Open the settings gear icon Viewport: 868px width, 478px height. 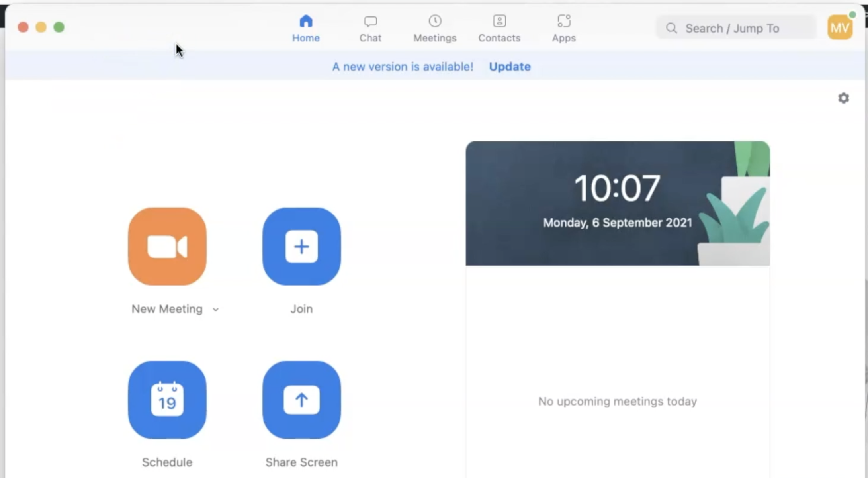click(x=843, y=98)
